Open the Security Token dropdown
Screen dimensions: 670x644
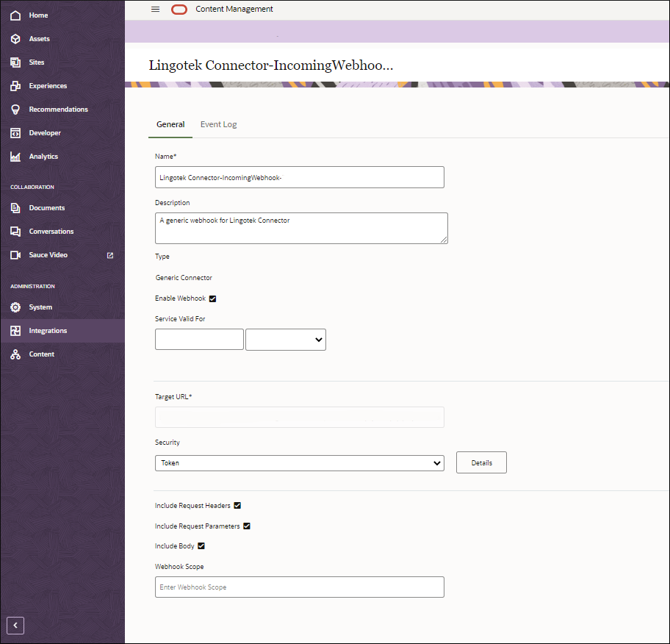click(300, 463)
